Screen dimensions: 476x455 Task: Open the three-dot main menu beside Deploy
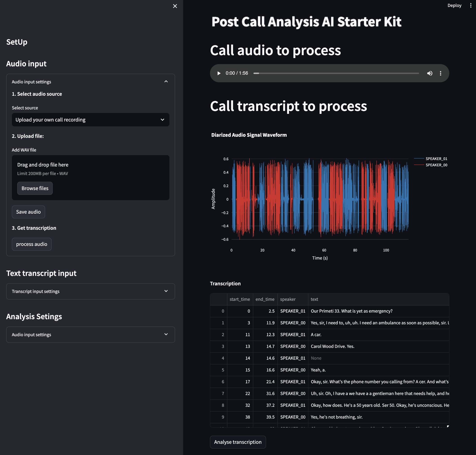coord(471,5)
